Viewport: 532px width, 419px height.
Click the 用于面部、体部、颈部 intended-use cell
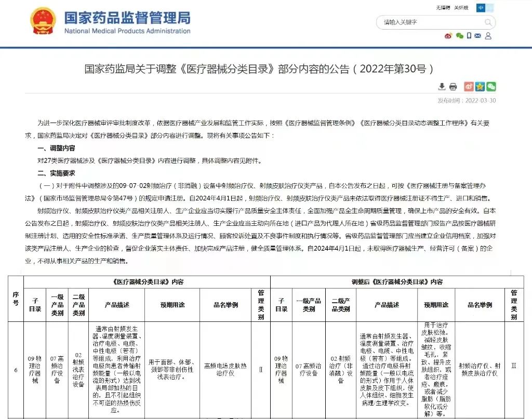172,370
